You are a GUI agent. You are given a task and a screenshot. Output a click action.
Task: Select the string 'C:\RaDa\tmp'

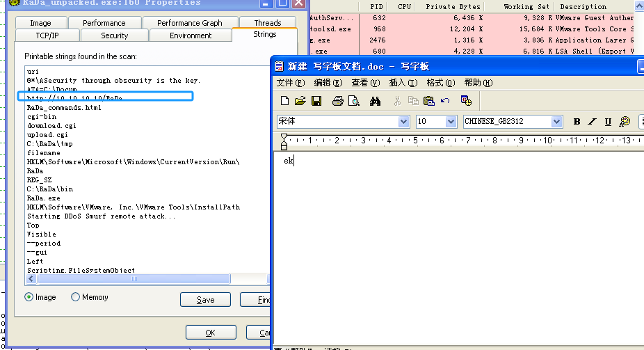pyautogui.click(x=49, y=143)
